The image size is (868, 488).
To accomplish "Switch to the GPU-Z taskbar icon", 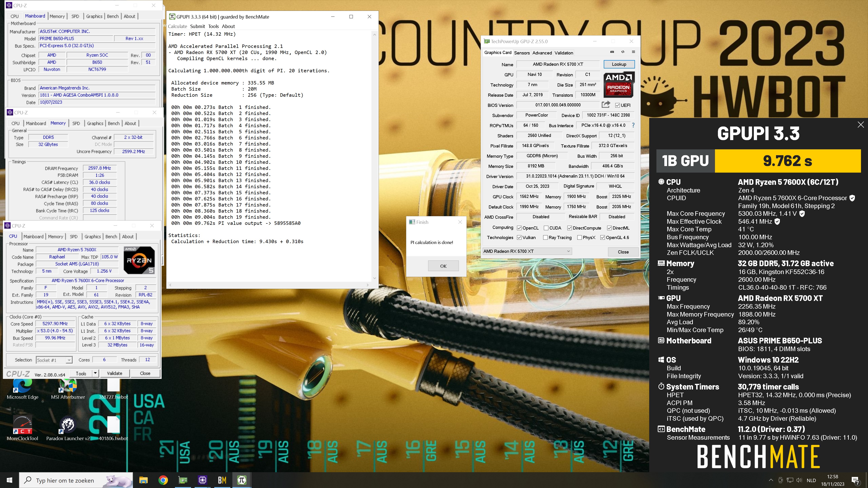I will pyautogui.click(x=183, y=480).
